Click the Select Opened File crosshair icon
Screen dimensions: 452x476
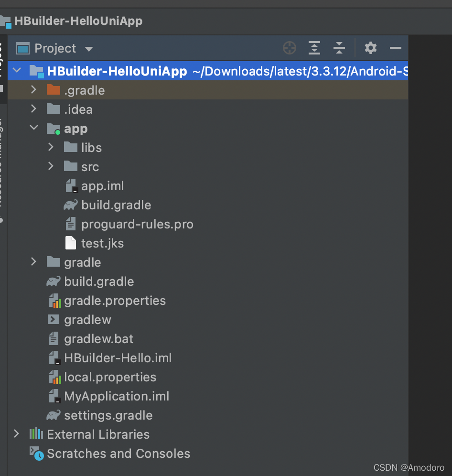289,48
